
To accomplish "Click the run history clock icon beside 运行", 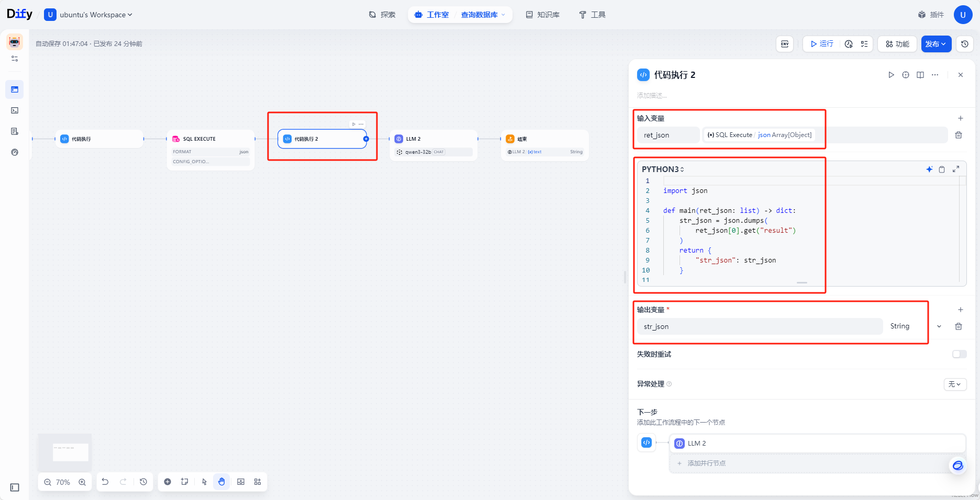I will coord(849,44).
